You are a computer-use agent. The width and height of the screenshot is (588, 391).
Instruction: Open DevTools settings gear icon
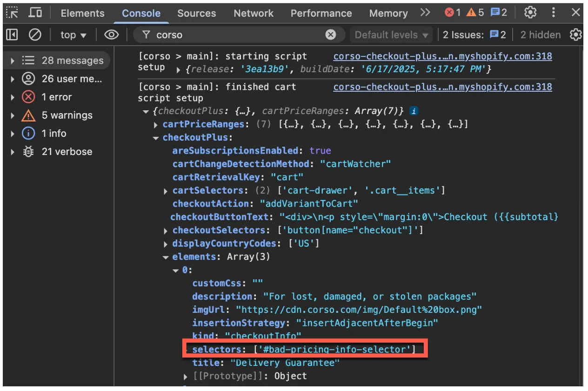(530, 13)
